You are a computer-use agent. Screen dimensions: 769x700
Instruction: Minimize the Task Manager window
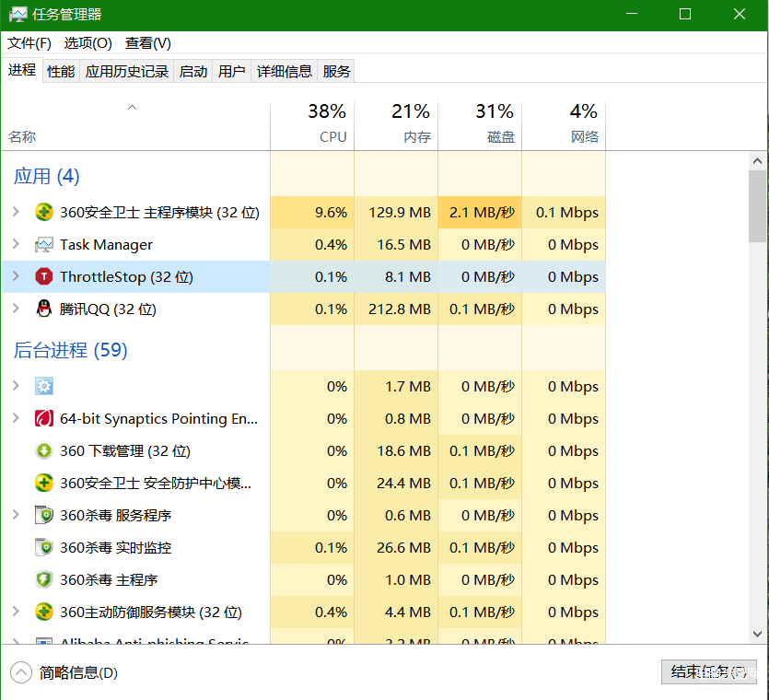click(632, 14)
